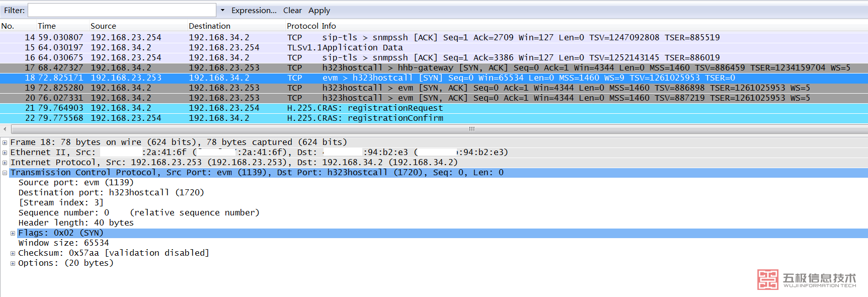Viewport: 868px width, 297px height.
Task: Apply the display filter
Action: tap(319, 11)
